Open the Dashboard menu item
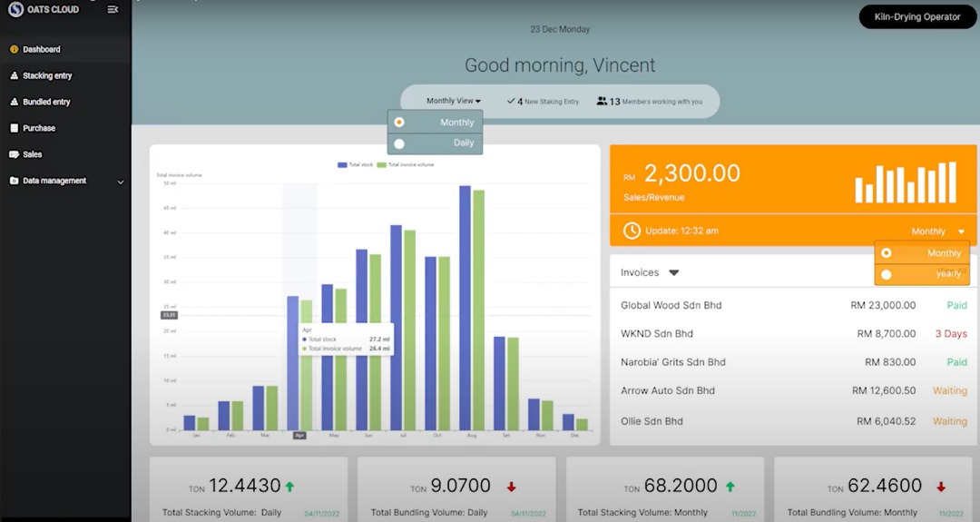 (42, 50)
